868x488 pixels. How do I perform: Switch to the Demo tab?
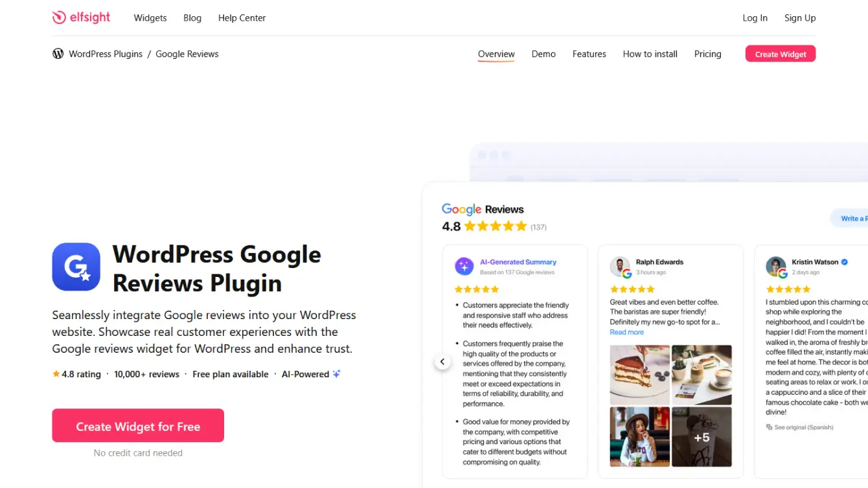[x=543, y=54]
